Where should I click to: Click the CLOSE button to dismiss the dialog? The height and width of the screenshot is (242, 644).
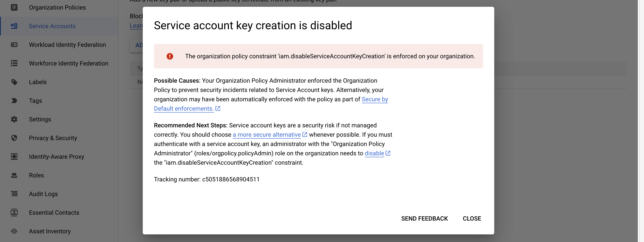tap(472, 218)
